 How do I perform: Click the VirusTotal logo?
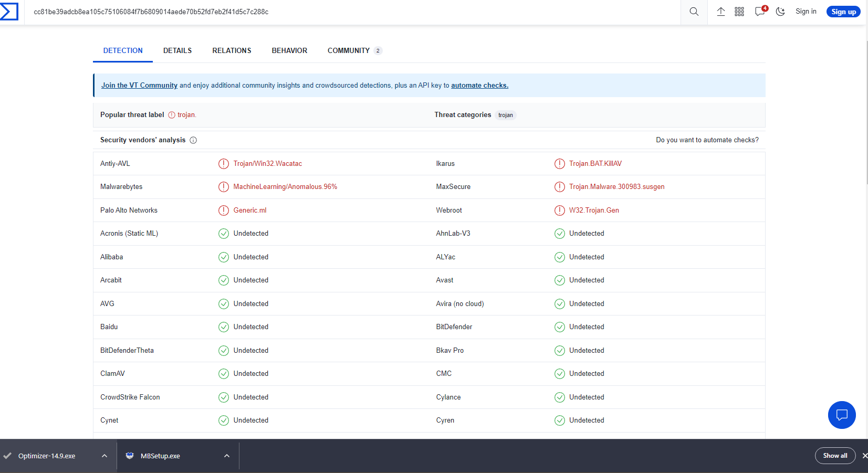click(x=10, y=11)
